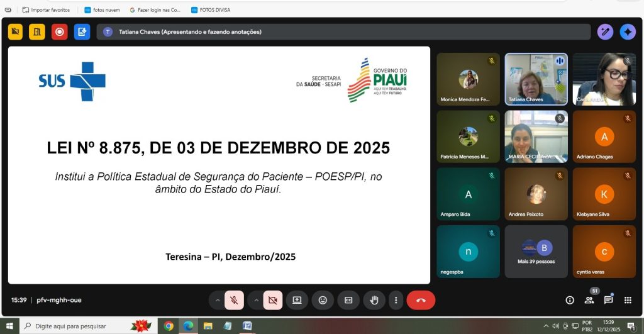Leave the call with red hang-up button

421,300
